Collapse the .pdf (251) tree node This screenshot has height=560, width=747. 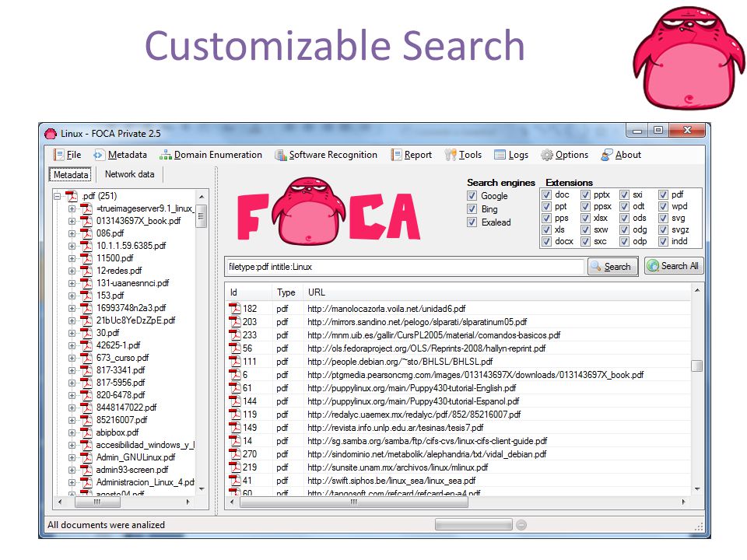[58, 196]
